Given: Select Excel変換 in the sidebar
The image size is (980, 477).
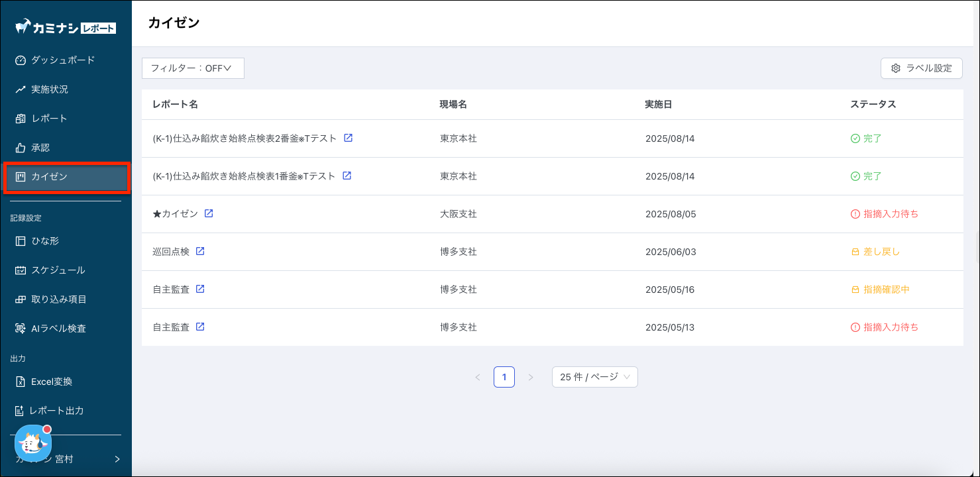Looking at the screenshot, I should click(x=52, y=382).
